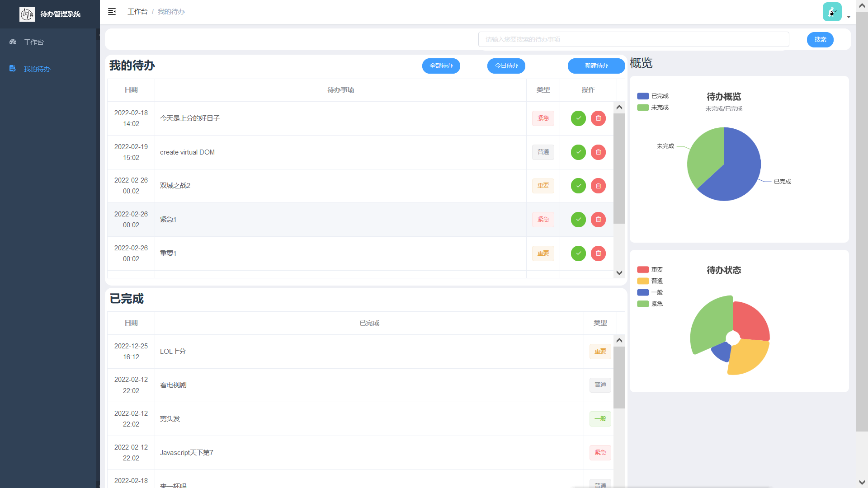Mark 'create virtual DOM' as complete

pos(578,152)
